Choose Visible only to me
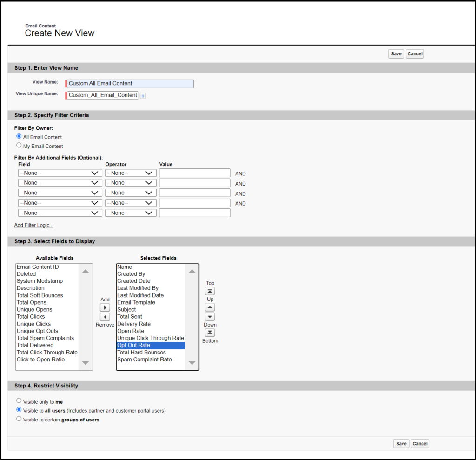Viewport: 476px width, 460px height. point(19,401)
